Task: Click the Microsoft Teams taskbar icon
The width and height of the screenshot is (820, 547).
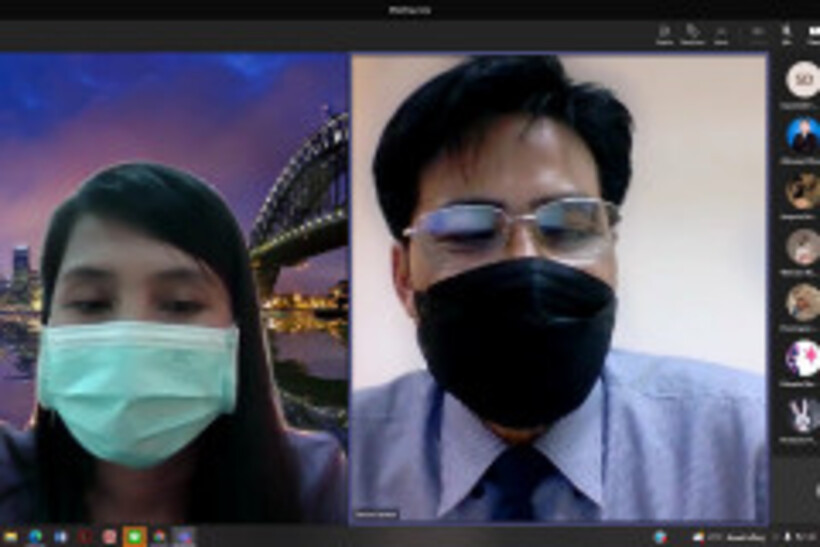Action: pyautogui.click(x=183, y=537)
